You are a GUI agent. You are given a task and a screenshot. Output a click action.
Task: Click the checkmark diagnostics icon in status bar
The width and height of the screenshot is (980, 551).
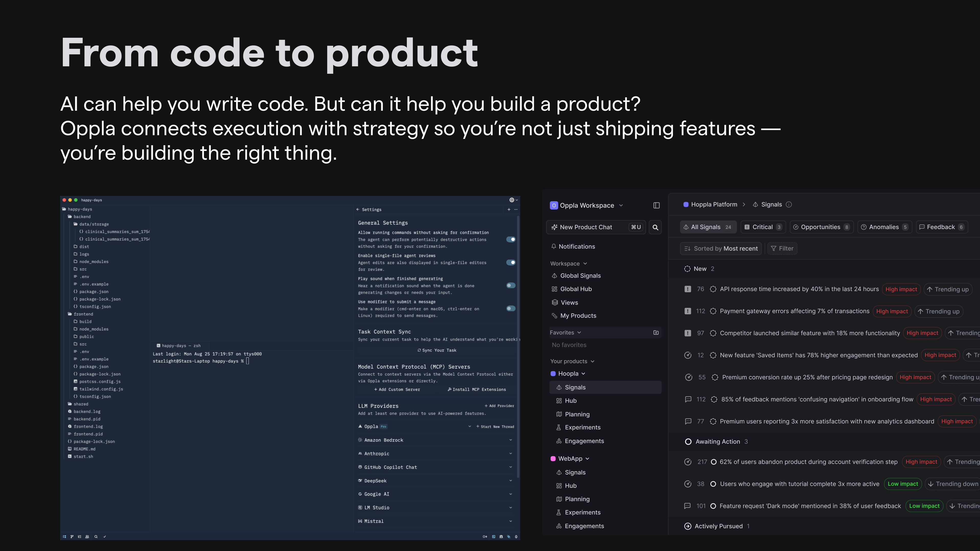click(x=105, y=536)
